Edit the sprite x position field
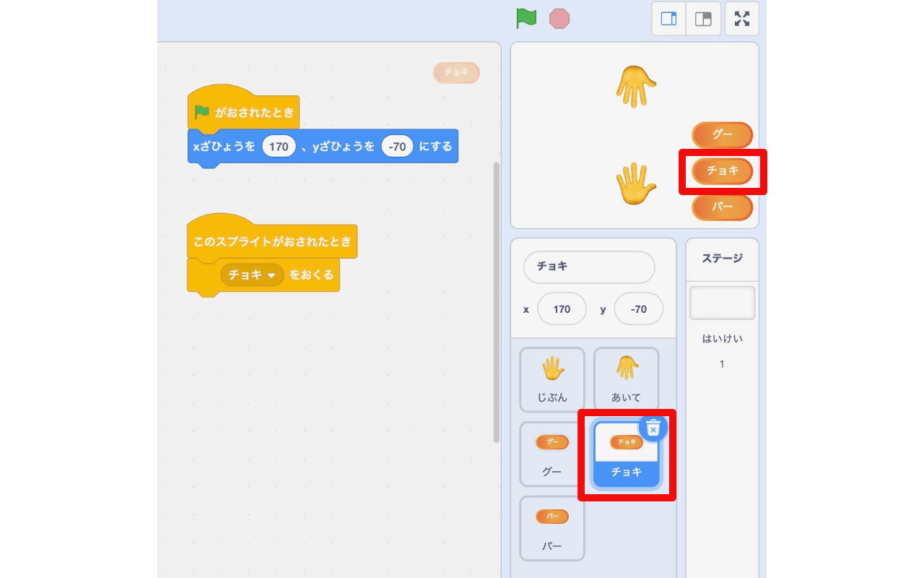This screenshot has height=578, width=924. (562, 309)
